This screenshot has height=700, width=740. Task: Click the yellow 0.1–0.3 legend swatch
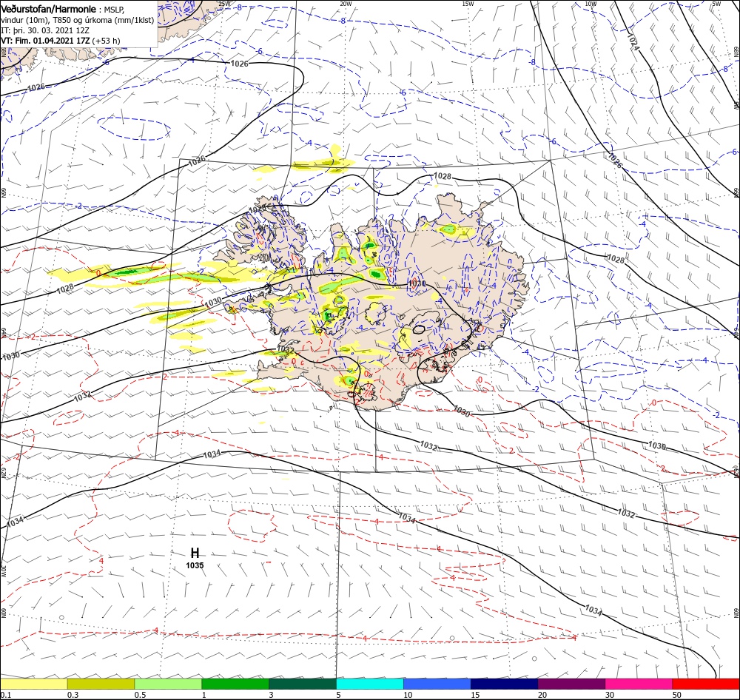[x=33, y=684]
